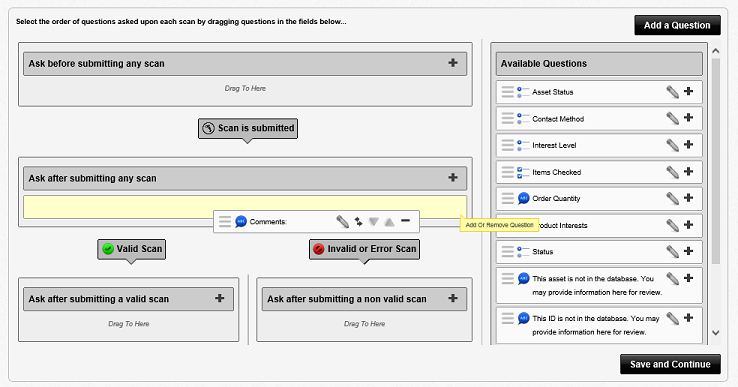
Task: Edit the Status question pencil icon
Action: [673, 251]
